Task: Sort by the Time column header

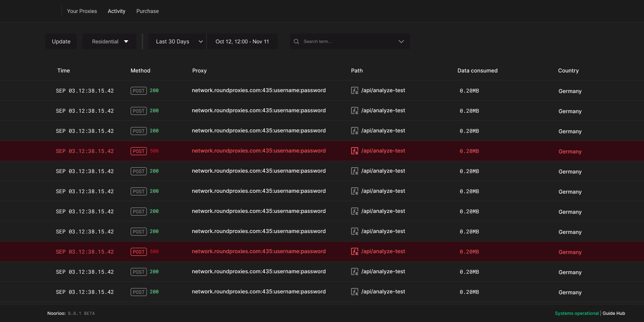Action: (x=64, y=71)
